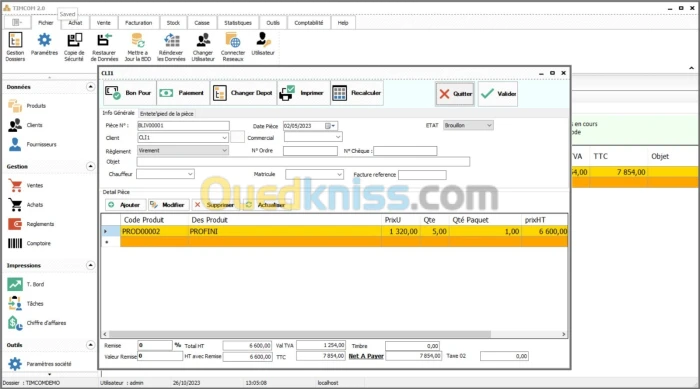Click the Net A Payer label

point(366,356)
